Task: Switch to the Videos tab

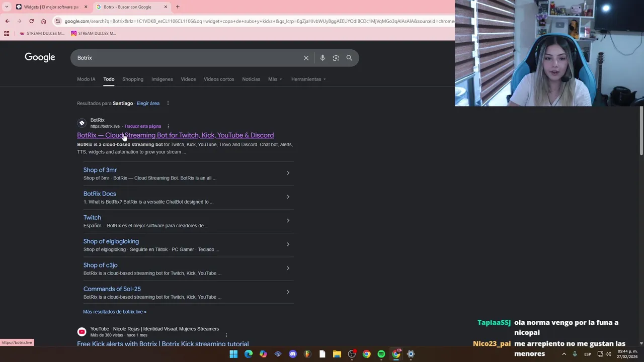Action: (188, 79)
